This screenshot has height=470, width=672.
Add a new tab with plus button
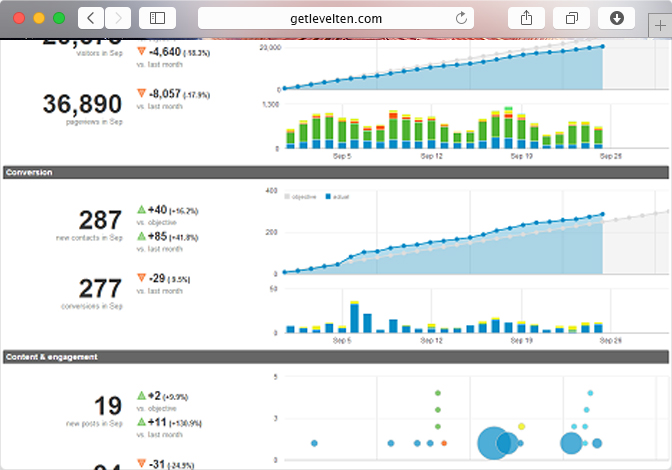point(660,26)
